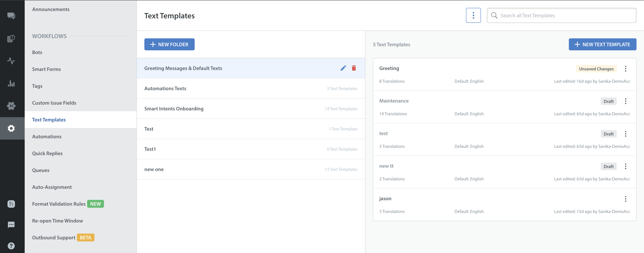
Task: Edit the Greeting Messages folder pencil icon
Action: coord(343,68)
